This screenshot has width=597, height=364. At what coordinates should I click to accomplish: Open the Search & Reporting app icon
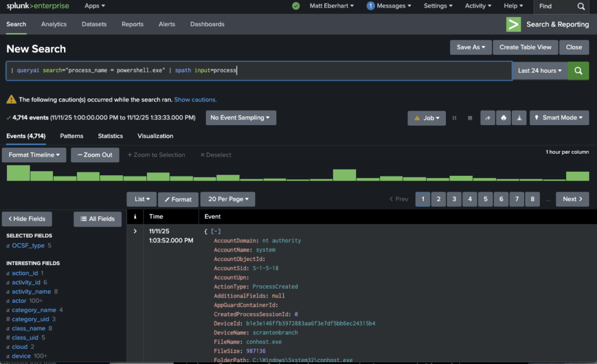pos(513,24)
